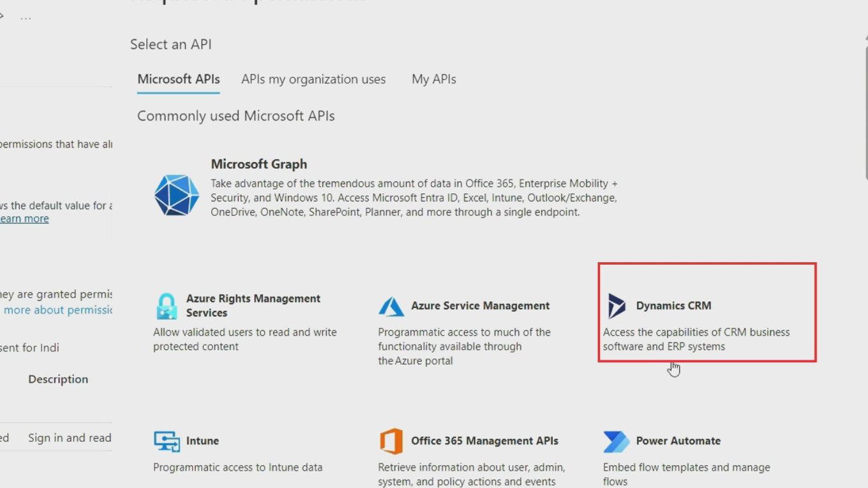The height and width of the screenshot is (488, 868).
Task: Click the Azure Rights Management lock icon
Action: point(167,306)
